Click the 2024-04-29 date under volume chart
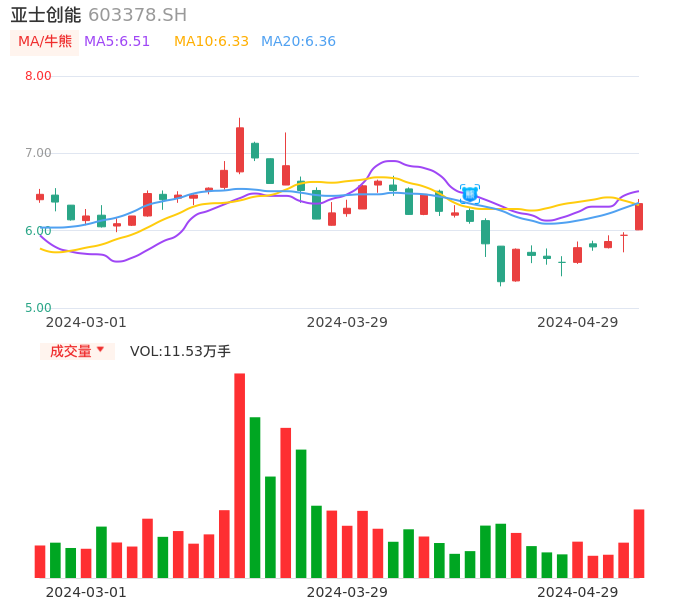 (578, 592)
